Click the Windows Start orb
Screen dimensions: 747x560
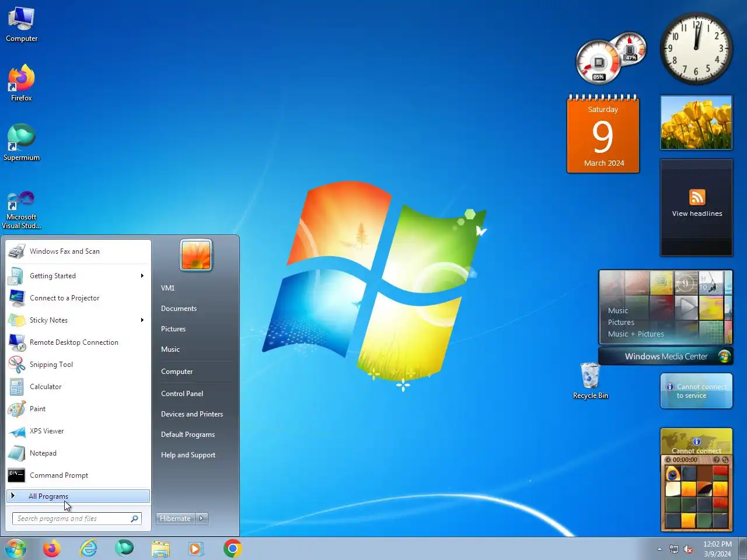coord(16,549)
